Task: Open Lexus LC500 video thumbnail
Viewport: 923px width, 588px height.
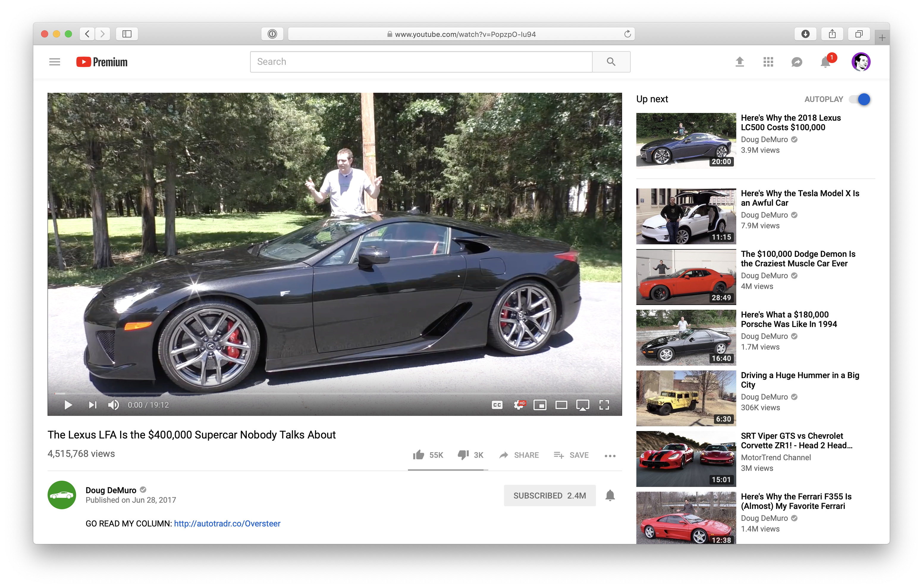Action: [x=686, y=141]
